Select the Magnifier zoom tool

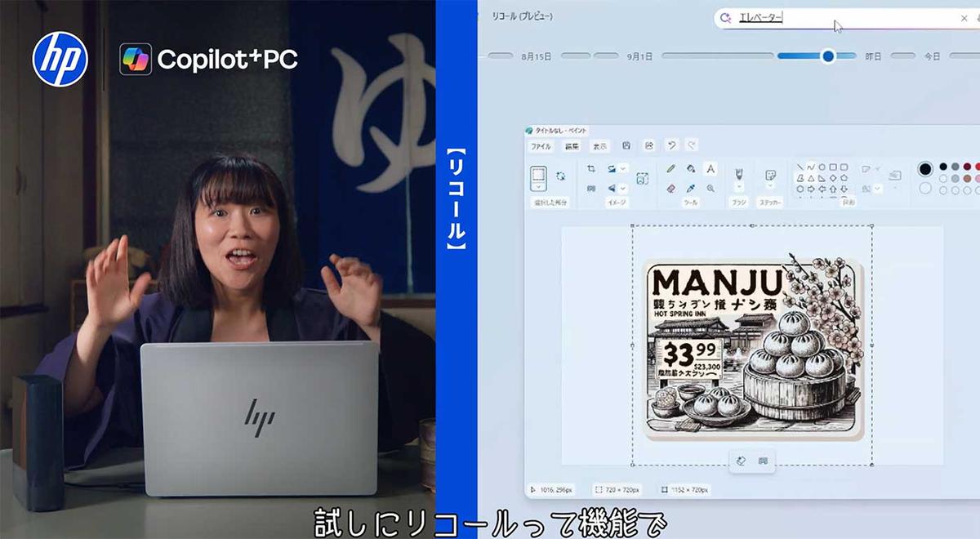710,189
